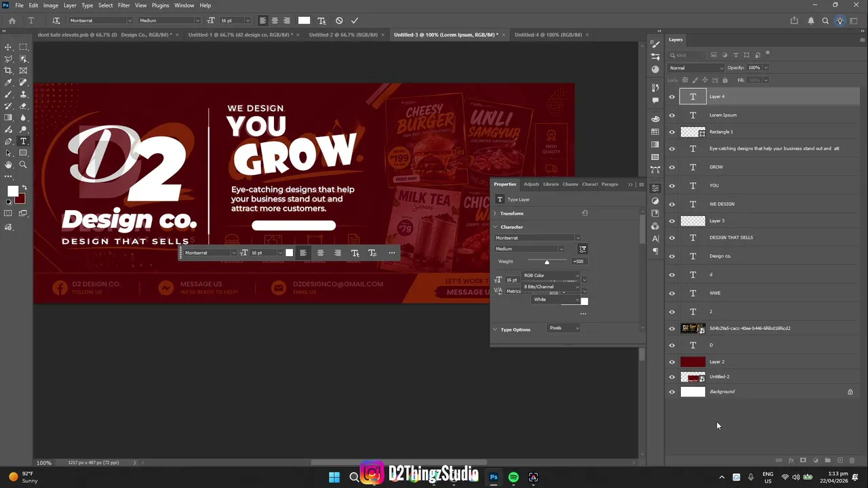This screenshot has width=868, height=488.
Task: Hide the Lorem Ipsum layer
Action: tap(672, 115)
